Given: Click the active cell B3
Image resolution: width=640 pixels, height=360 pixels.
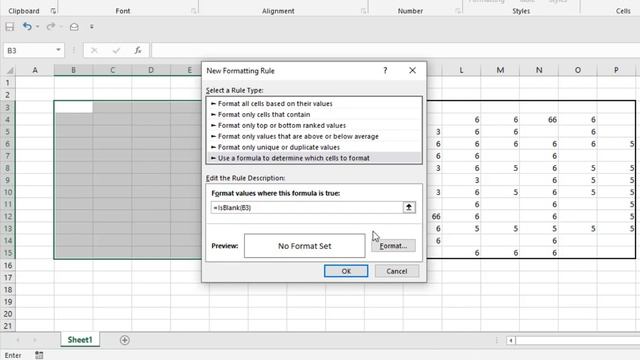Looking at the screenshot, I should pos(73,107).
